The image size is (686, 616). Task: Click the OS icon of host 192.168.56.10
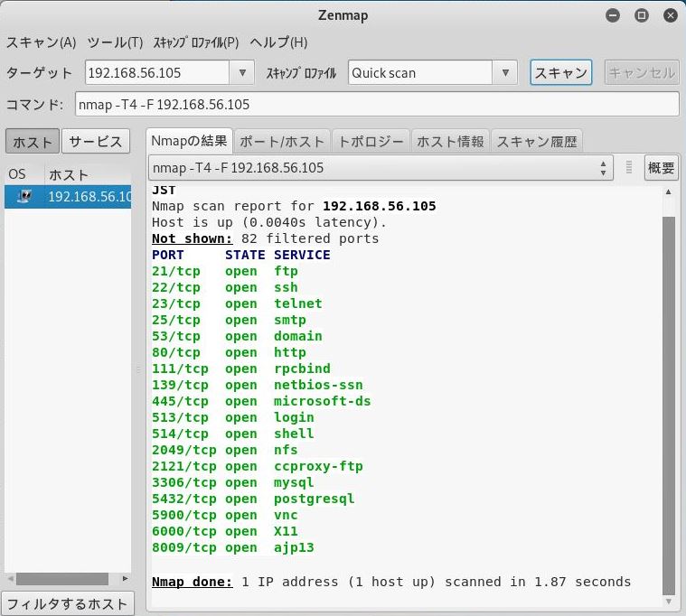pyautogui.click(x=24, y=196)
